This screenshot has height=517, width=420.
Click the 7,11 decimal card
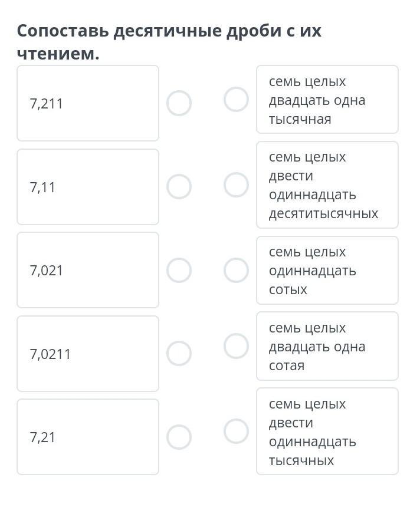pos(88,187)
